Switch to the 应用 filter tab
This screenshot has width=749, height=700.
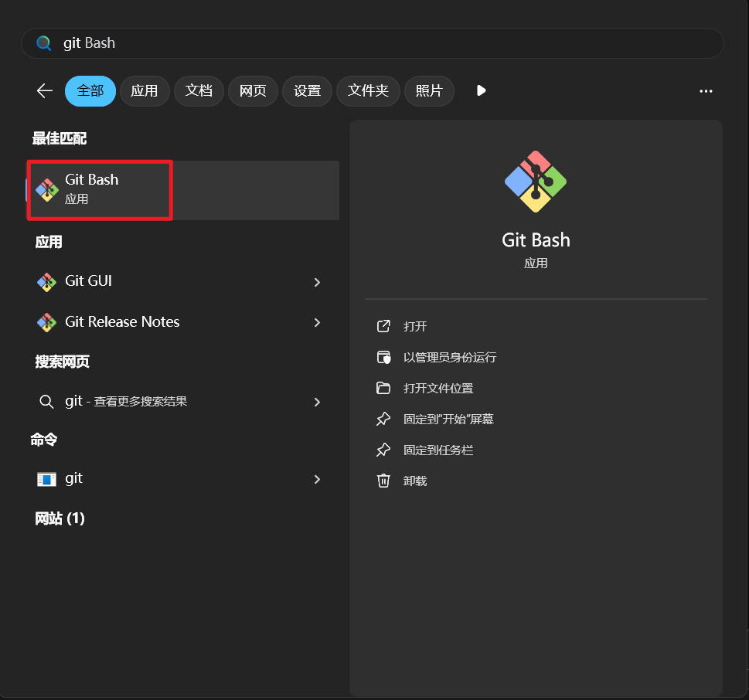145,90
